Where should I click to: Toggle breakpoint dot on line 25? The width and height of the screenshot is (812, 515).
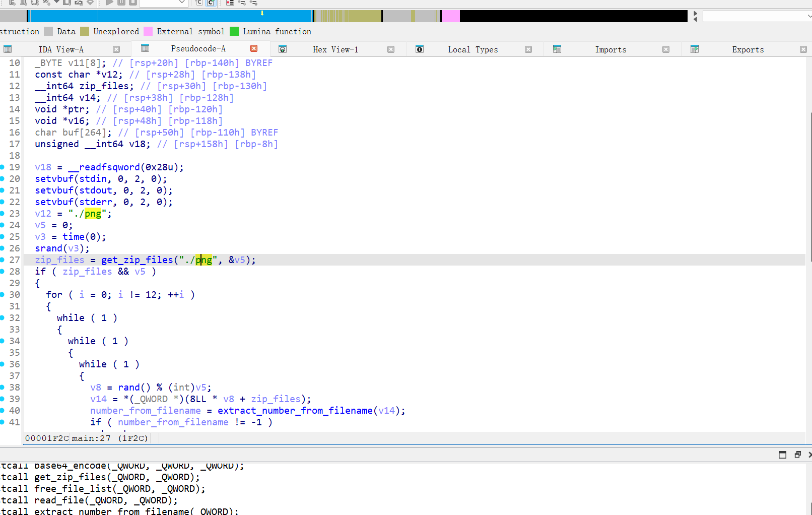(x=3, y=237)
